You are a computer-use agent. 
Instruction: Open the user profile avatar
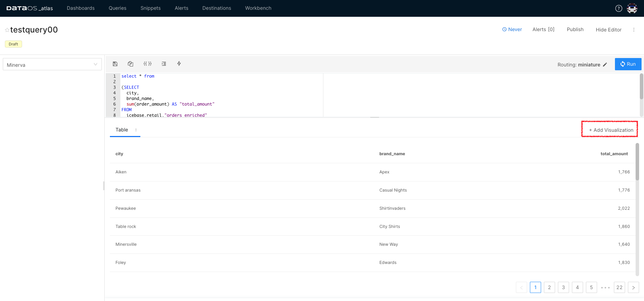[632, 8]
